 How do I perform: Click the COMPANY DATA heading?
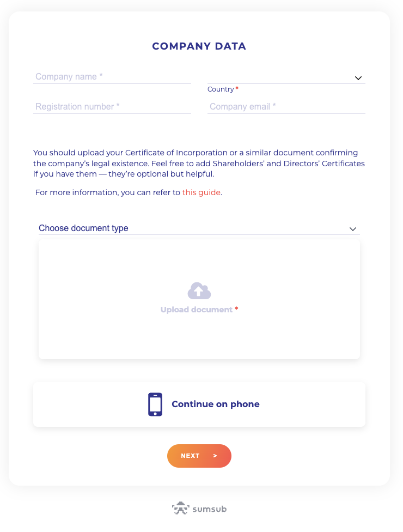point(199,46)
